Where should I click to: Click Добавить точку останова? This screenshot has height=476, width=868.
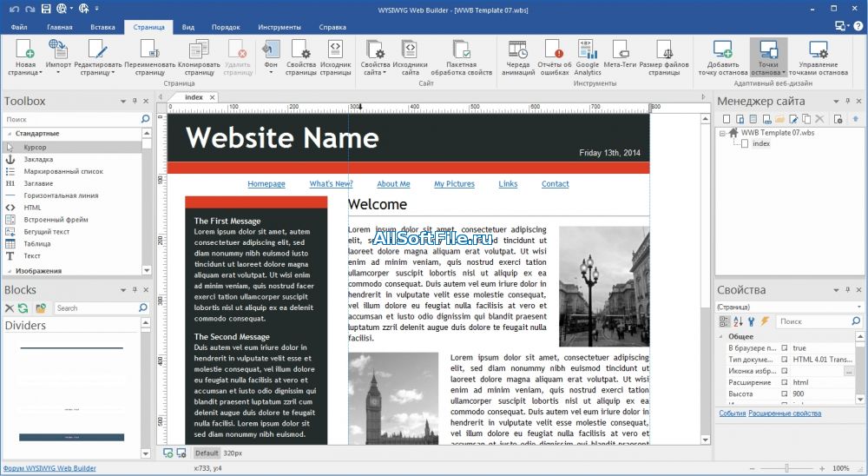click(x=723, y=57)
